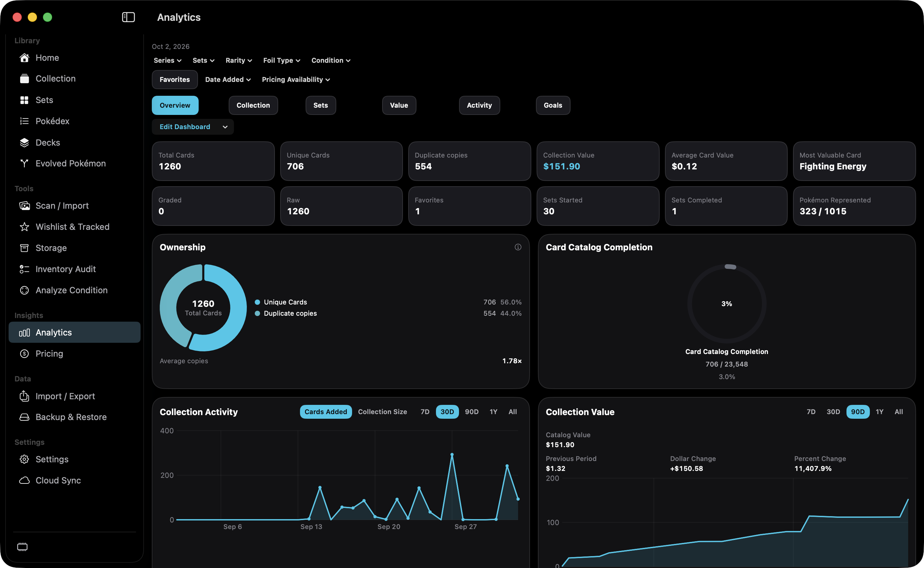Open the Edit Dashboard dropdown
This screenshot has width=924, height=568.
pos(193,127)
